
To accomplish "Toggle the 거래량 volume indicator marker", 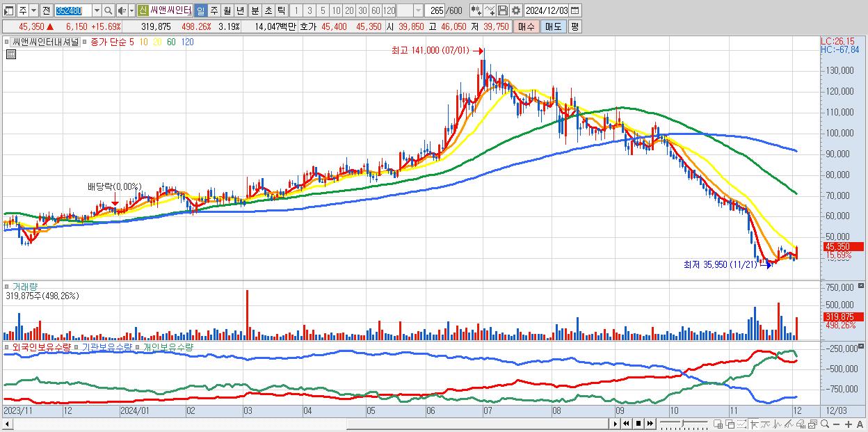I will point(8,287).
